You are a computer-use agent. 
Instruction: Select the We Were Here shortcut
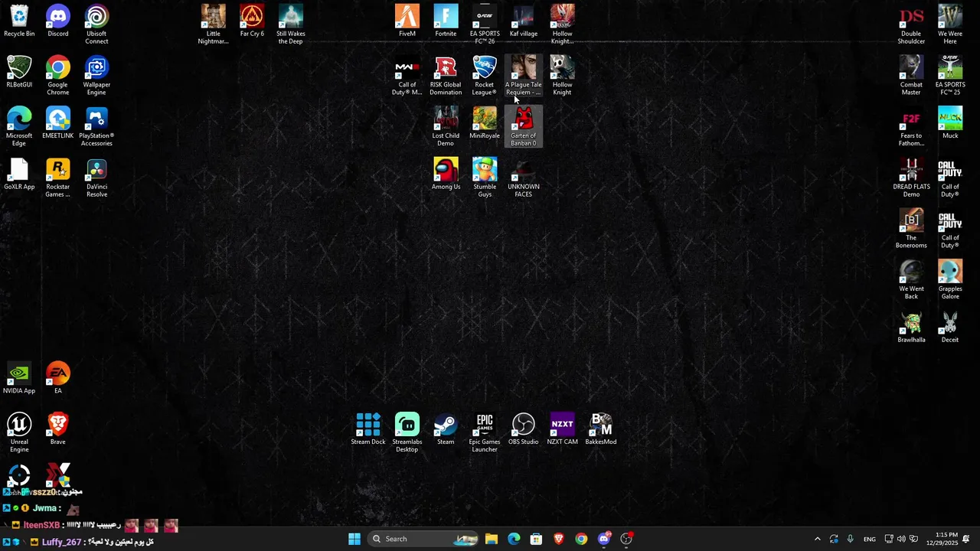tap(950, 24)
